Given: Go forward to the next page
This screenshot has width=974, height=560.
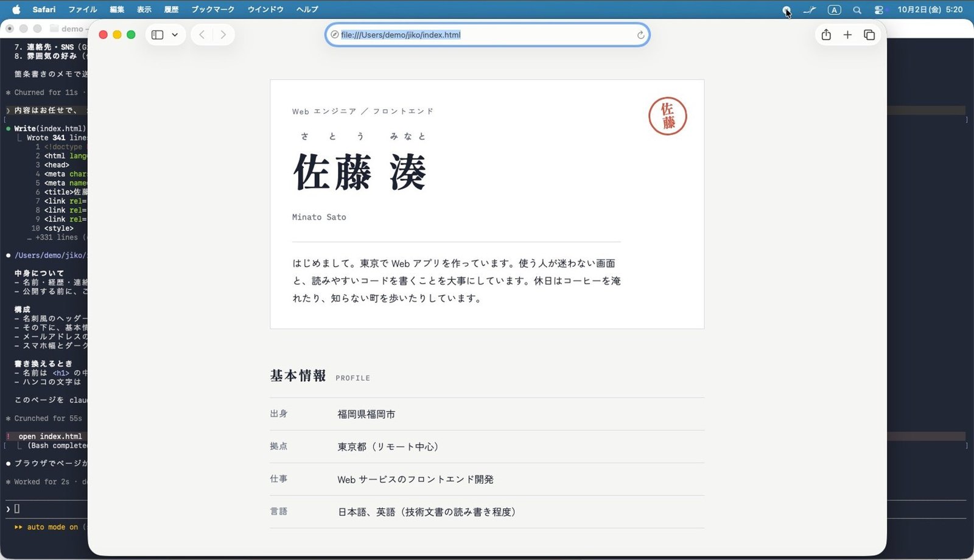Looking at the screenshot, I should tap(223, 35).
